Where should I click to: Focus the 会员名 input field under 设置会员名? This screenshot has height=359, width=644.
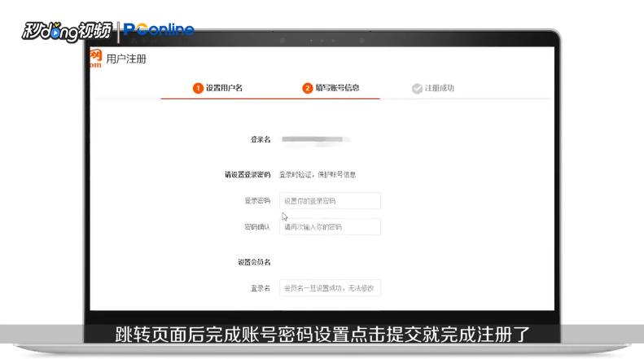[330, 288]
